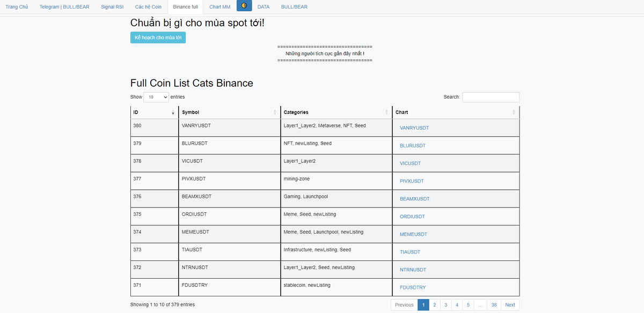Jump to pagination page 38

pos(494,305)
